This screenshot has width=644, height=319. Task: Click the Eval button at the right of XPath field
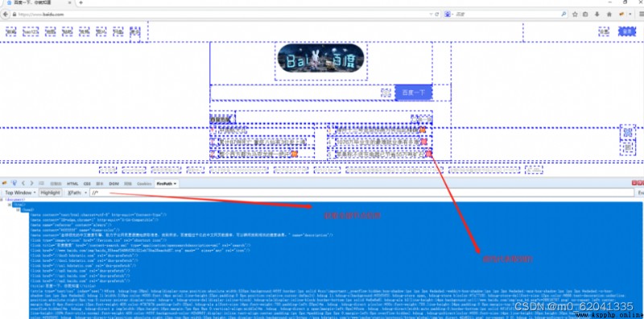coord(640,193)
